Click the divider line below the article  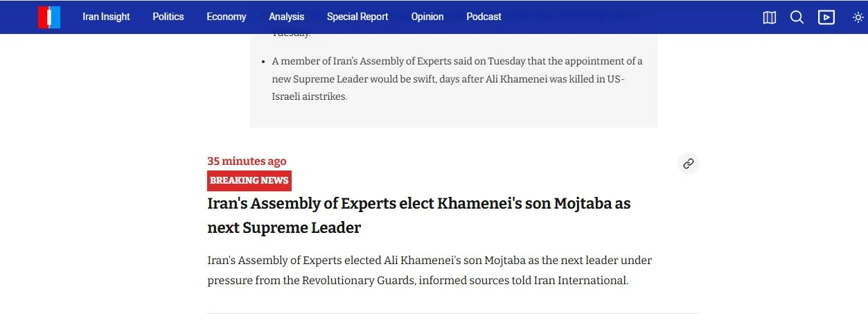pos(453,313)
